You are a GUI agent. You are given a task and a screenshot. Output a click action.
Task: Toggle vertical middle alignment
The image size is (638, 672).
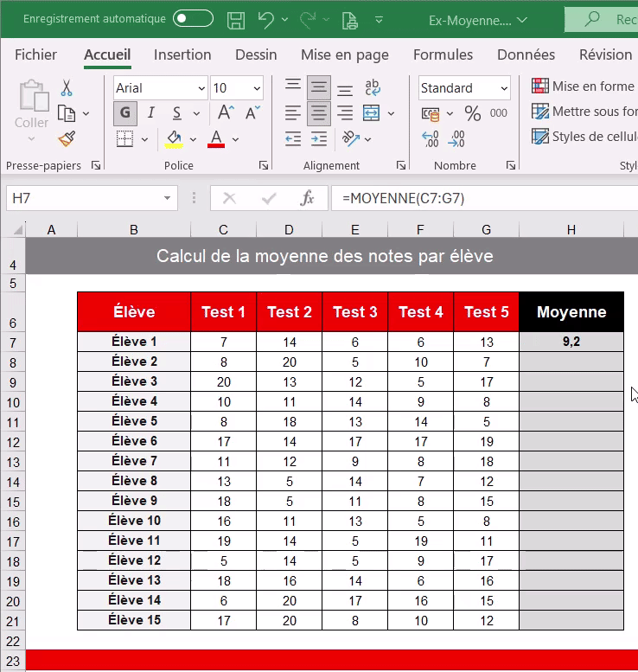[319, 87]
